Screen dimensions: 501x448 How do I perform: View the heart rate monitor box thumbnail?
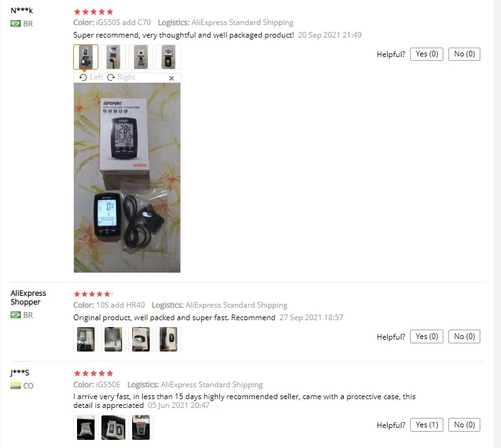click(x=140, y=339)
